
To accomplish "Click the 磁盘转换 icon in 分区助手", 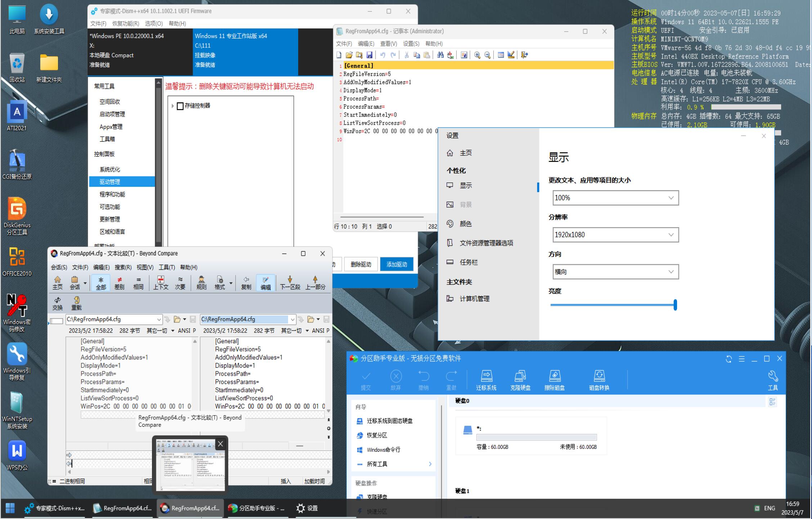I will (599, 380).
